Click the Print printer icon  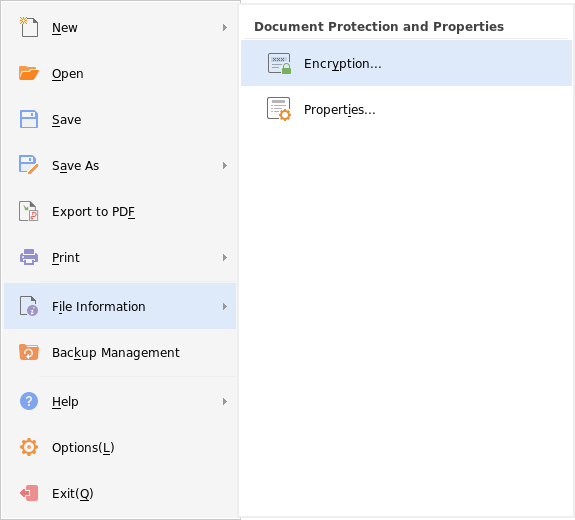point(29,257)
